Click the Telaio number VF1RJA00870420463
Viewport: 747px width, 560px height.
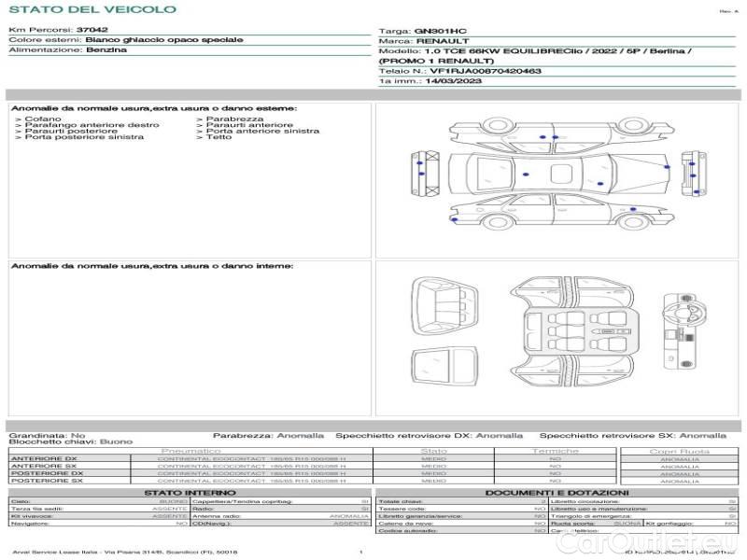(x=459, y=70)
